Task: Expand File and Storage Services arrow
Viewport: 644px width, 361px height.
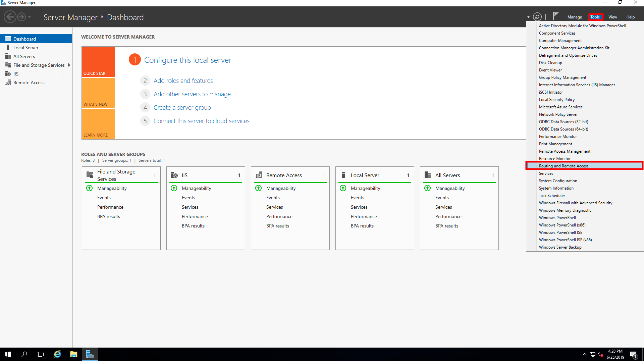Action: tap(69, 65)
